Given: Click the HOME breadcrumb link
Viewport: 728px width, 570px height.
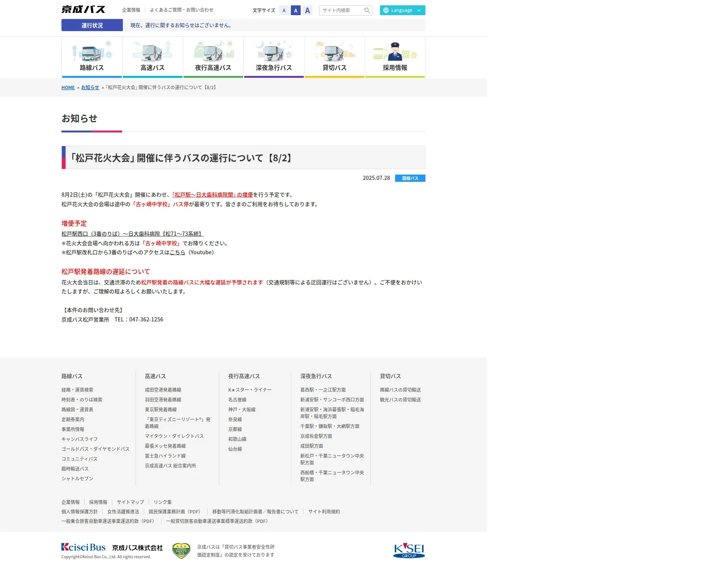Looking at the screenshot, I should [68, 87].
